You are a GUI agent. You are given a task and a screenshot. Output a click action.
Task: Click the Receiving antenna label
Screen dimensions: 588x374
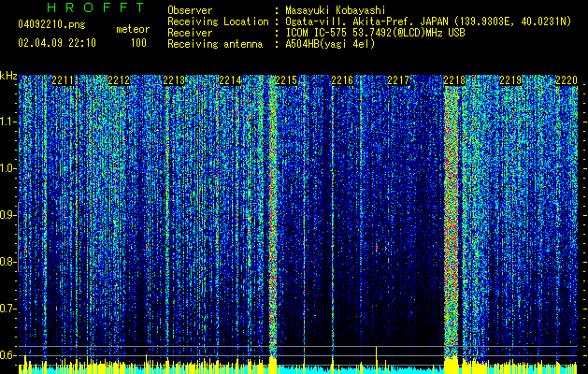pos(215,44)
